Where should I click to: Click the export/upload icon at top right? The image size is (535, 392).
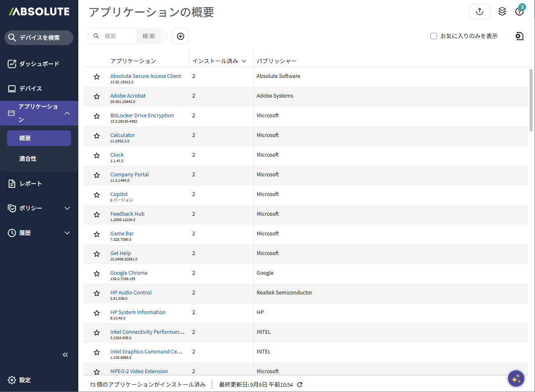pos(479,11)
